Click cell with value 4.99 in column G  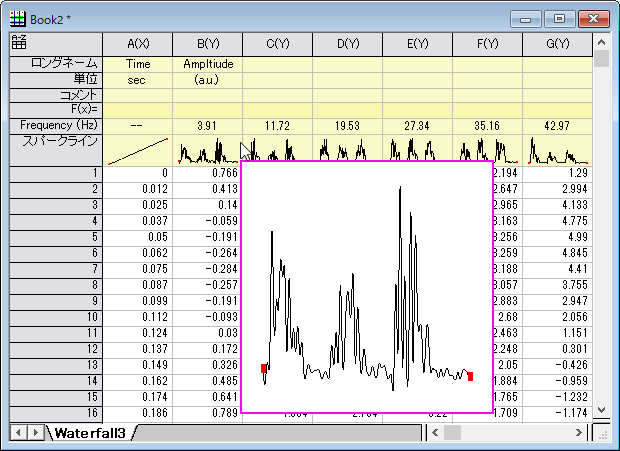click(558, 237)
